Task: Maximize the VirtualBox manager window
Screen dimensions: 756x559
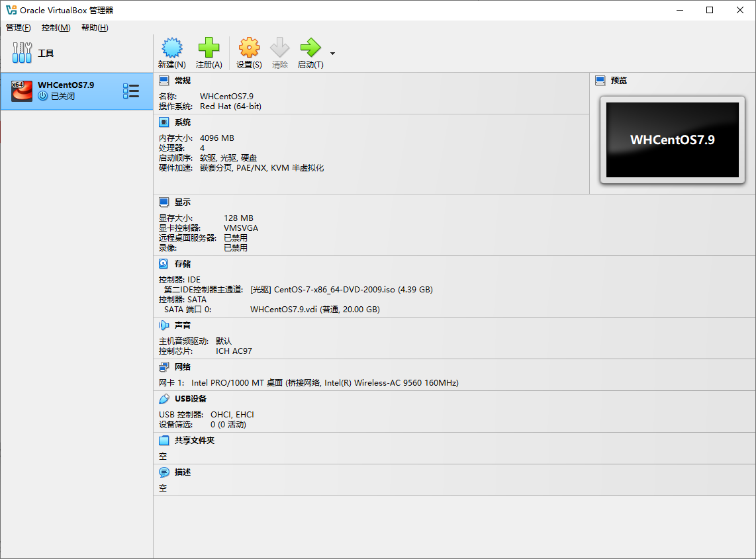Action: pyautogui.click(x=710, y=10)
